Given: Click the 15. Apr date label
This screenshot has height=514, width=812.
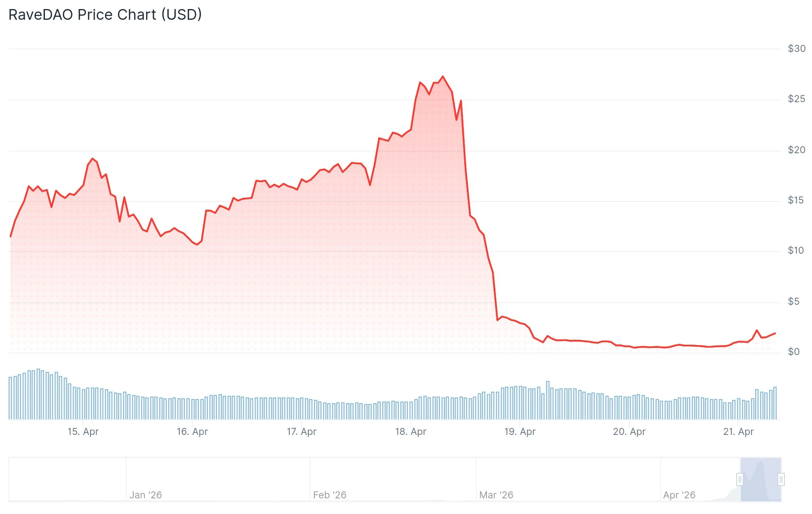Looking at the screenshot, I should tap(83, 432).
